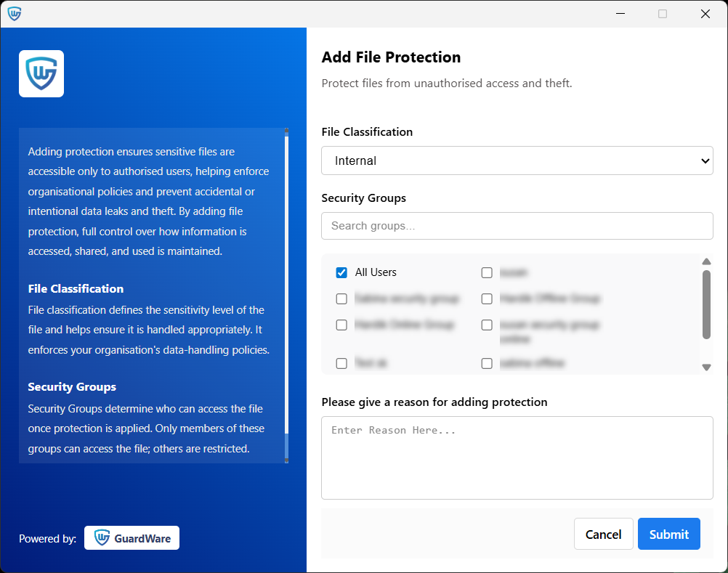Check the group checkbox directly below All Users
Image resolution: width=728 pixels, height=573 pixels.
(x=341, y=298)
